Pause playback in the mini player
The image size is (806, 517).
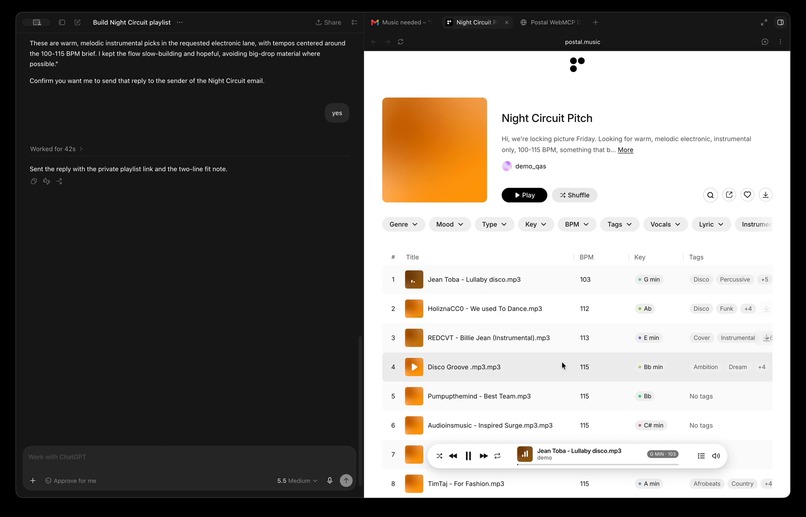point(468,456)
